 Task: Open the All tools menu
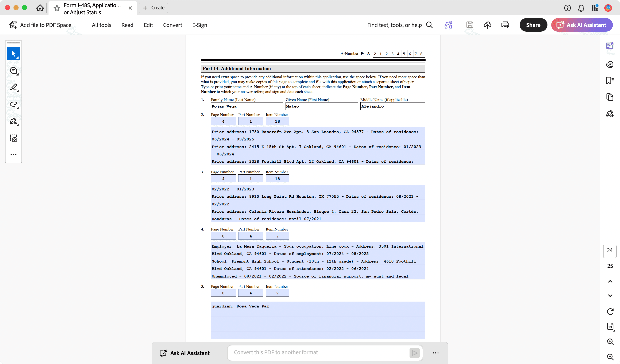pos(101,25)
